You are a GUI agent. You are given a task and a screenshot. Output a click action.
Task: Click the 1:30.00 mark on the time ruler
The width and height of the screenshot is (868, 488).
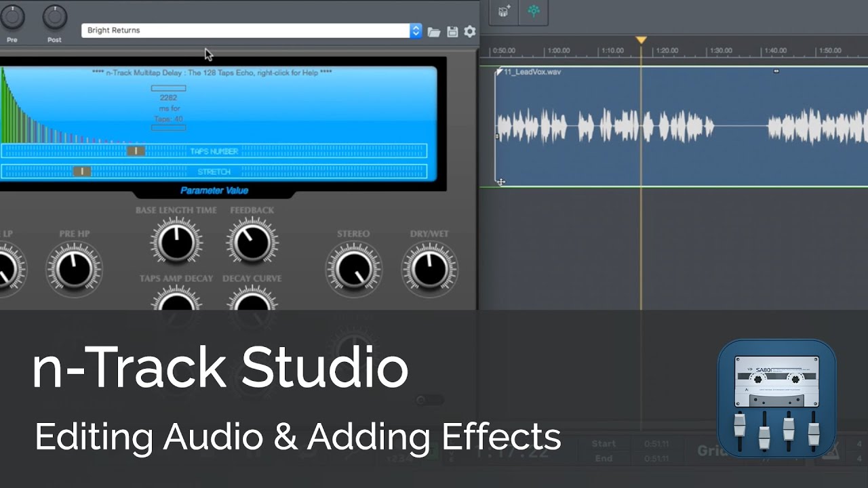[720, 51]
